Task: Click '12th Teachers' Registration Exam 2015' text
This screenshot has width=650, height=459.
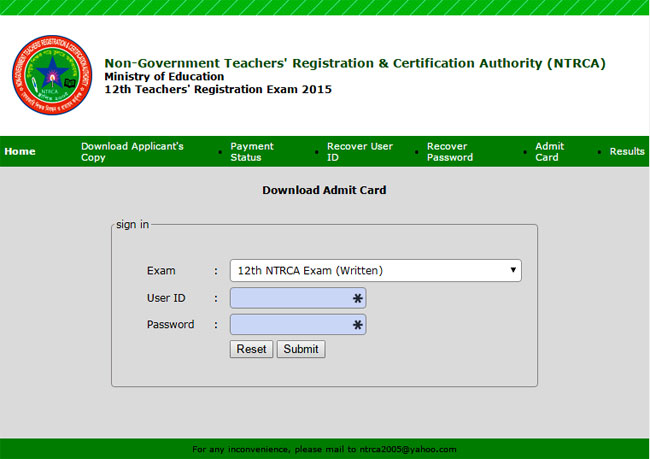Action: (218, 90)
